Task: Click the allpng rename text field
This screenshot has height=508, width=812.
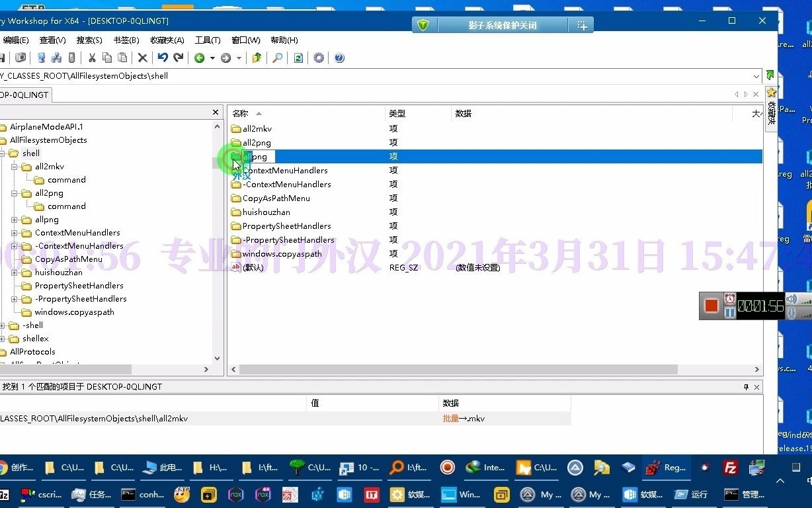Action: tap(257, 157)
